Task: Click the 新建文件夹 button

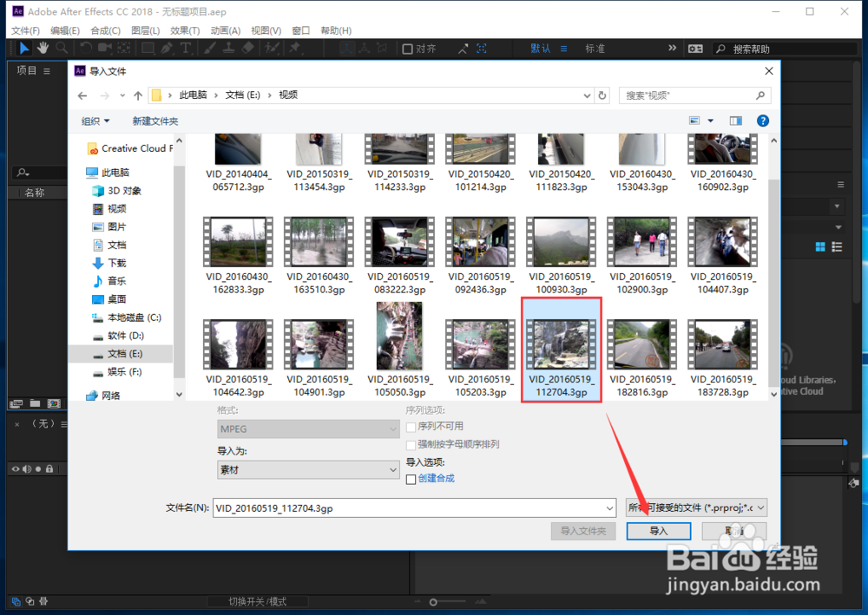Action: pyautogui.click(x=154, y=121)
